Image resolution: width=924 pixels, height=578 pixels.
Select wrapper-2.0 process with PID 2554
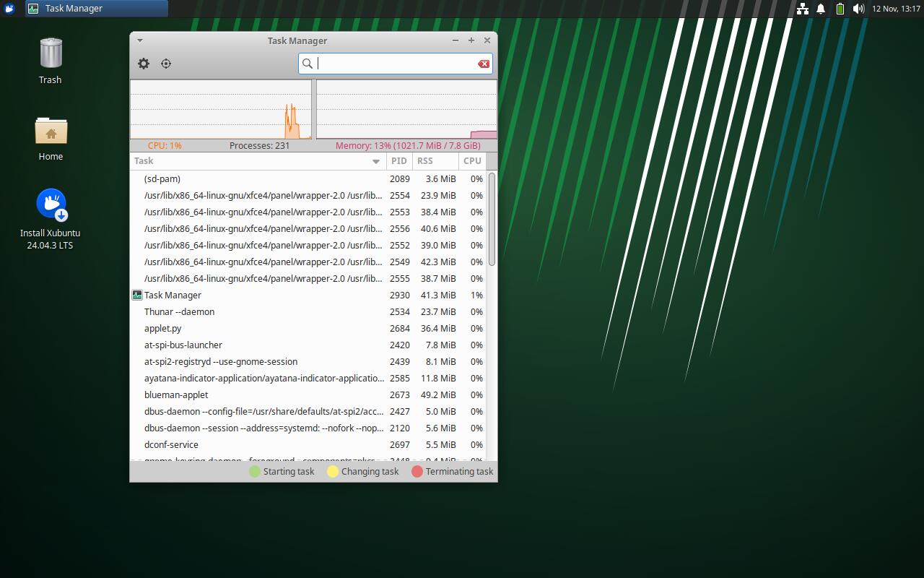click(309, 195)
